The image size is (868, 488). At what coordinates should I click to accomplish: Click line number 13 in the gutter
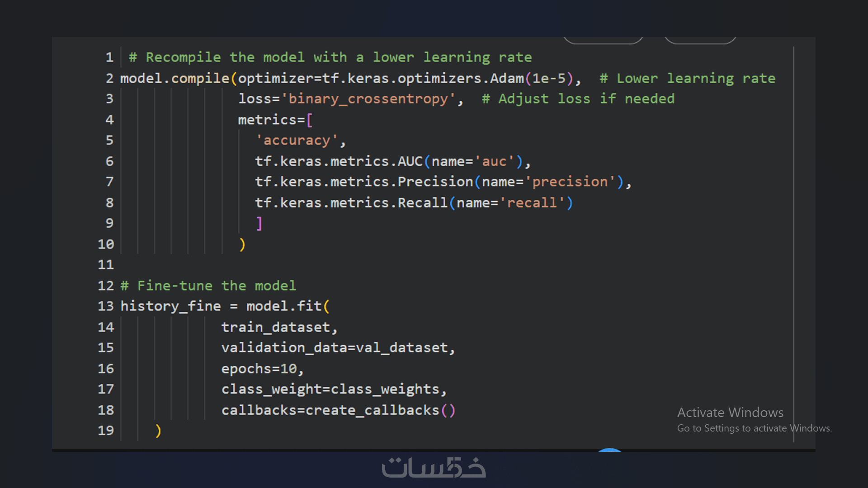point(106,306)
